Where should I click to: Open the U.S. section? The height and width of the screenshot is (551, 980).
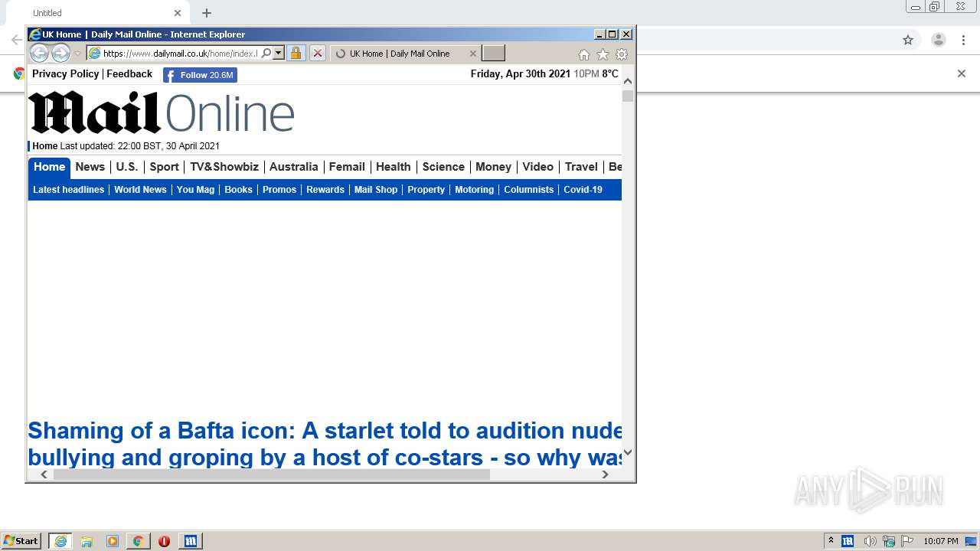(x=127, y=167)
